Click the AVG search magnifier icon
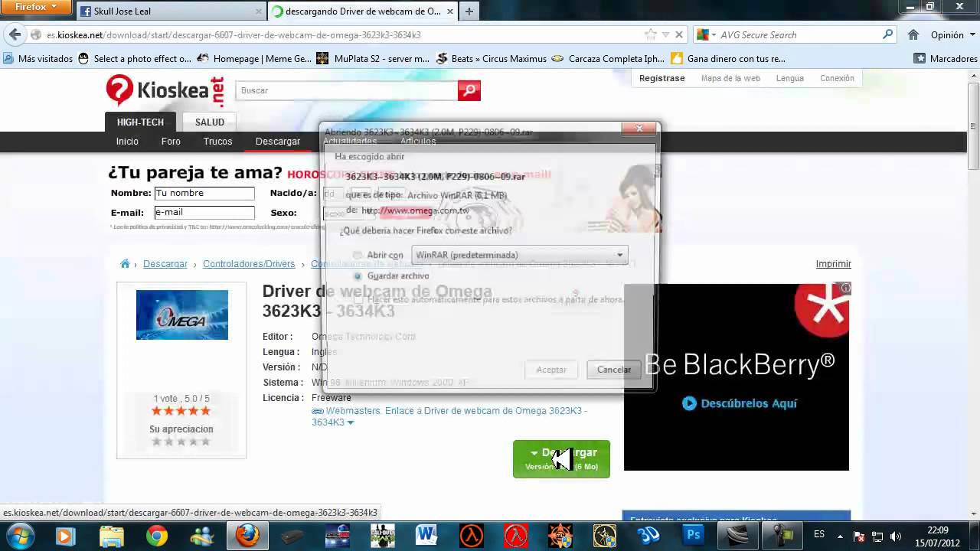Viewport: 980px width, 551px height. [887, 34]
